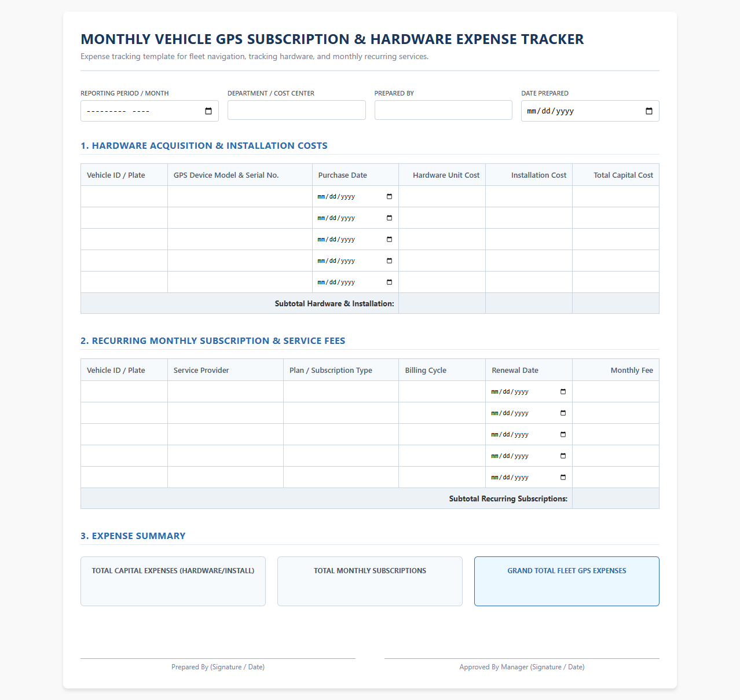Screen dimensions: 740x700
Task: Click 'Subtotal Recurring Subscriptions:' label
Action: [x=508, y=499]
